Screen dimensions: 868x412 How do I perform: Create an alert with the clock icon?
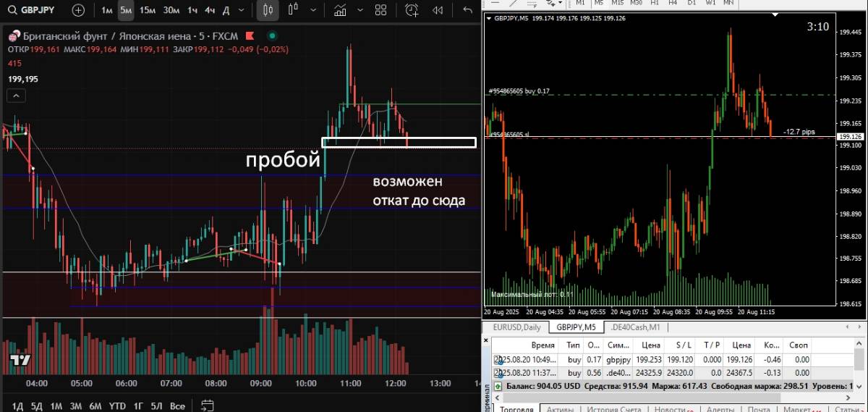pos(412,10)
